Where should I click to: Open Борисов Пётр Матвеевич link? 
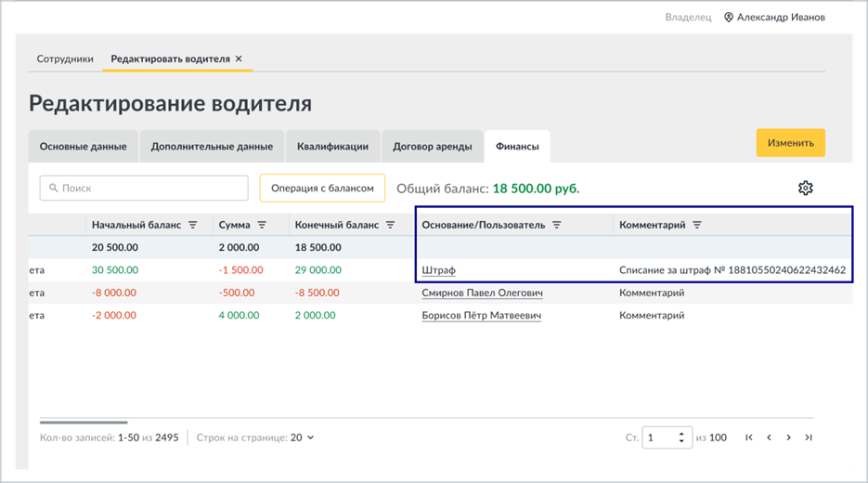point(482,316)
